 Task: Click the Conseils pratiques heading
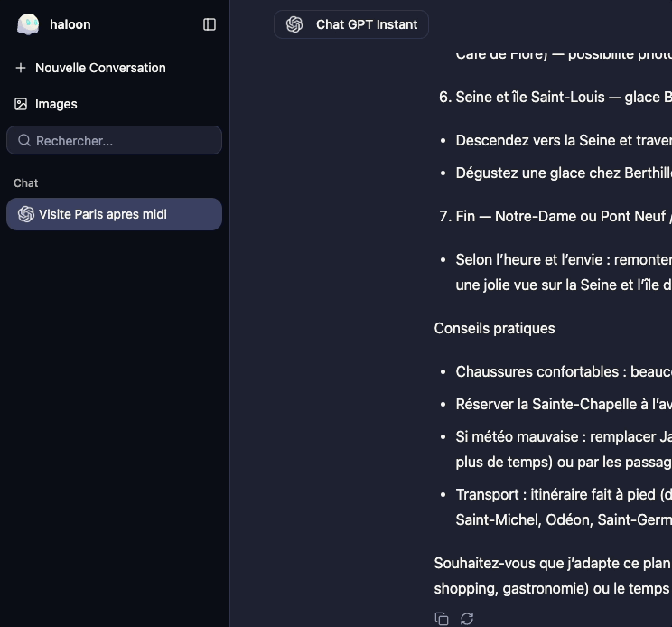click(x=494, y=328)
